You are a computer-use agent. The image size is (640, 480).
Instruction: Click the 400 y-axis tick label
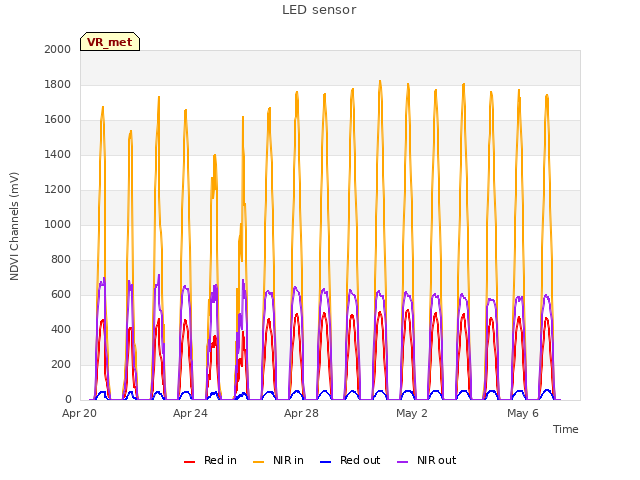click(x=61, y=329)
